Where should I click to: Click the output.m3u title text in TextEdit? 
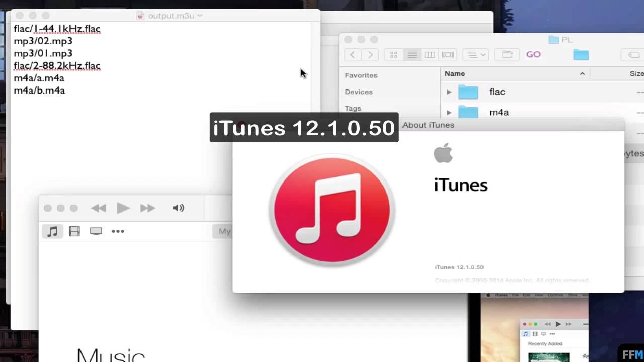(x=171, y=16)
